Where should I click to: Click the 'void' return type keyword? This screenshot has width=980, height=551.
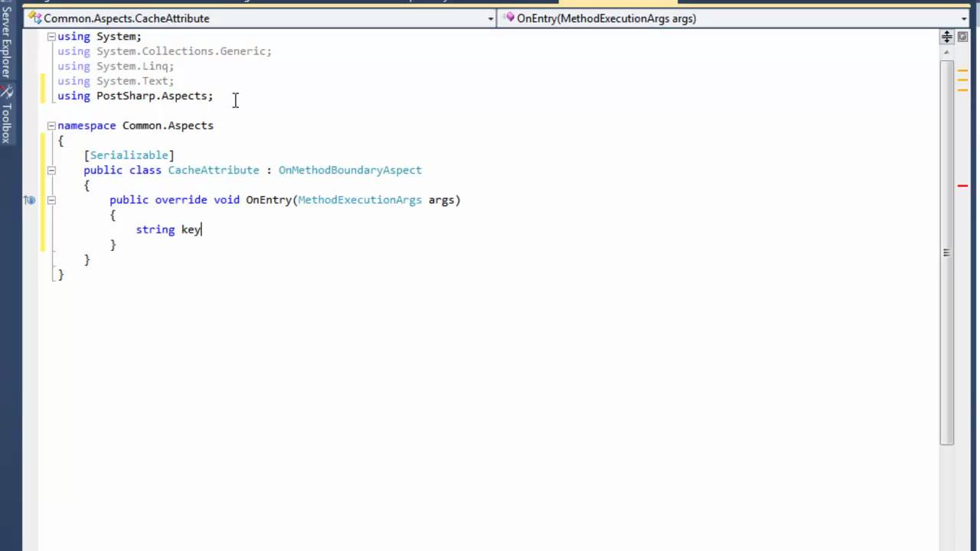pos(227,200)
